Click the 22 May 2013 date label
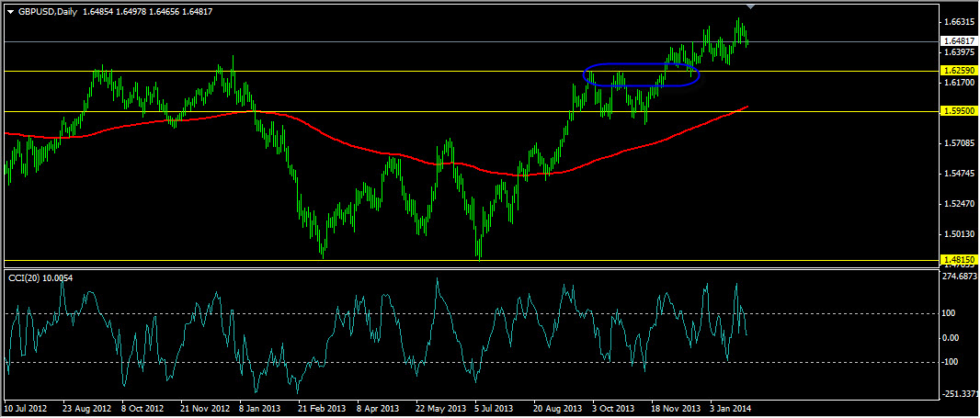Image resolution: width=980 pixels, height=418 pixels. pyautogui.click(x=440, y=407)
